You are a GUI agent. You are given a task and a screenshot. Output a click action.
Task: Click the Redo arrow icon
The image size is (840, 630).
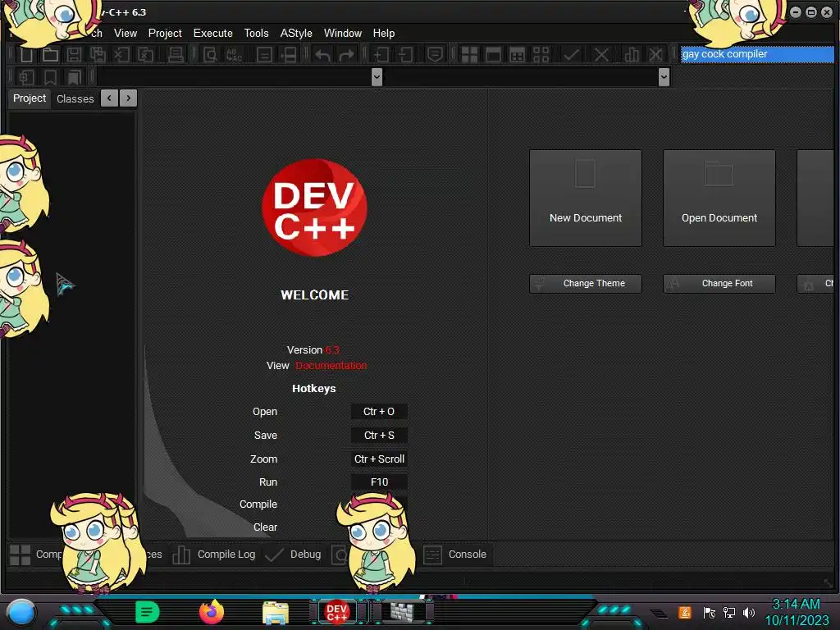(347, 55)
